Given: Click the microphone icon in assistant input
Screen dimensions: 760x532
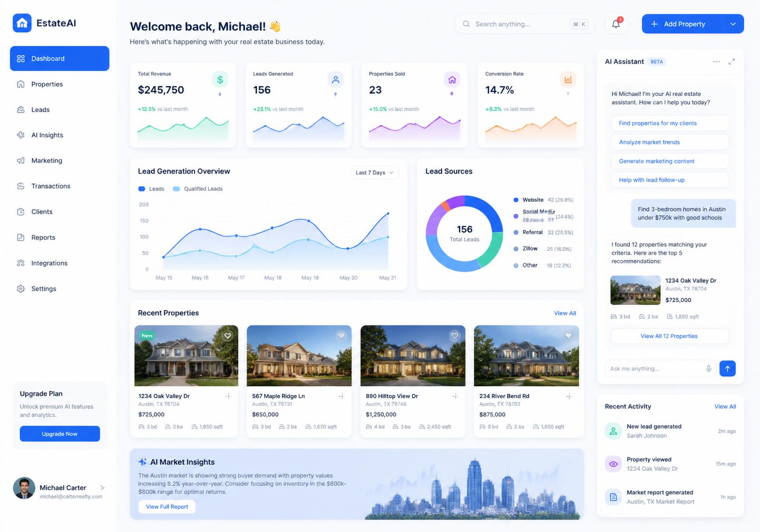Looking at the screenshot, I should tap(709, 369).
